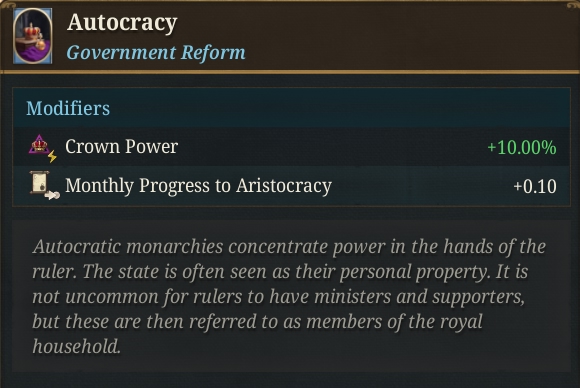
Task: Click the Autocracy crown portrait icon
Action: [33, 36]
